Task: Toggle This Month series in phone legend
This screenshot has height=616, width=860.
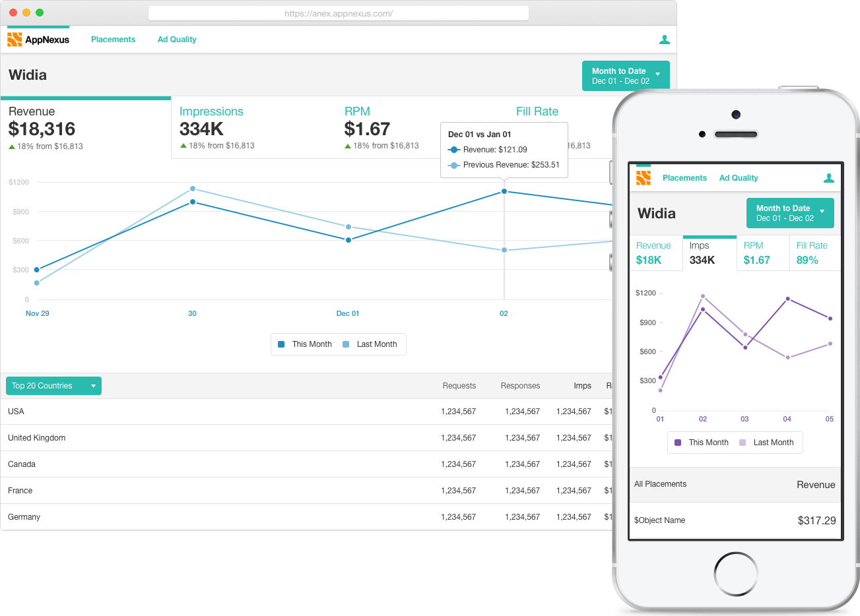Action: point(702,443)
